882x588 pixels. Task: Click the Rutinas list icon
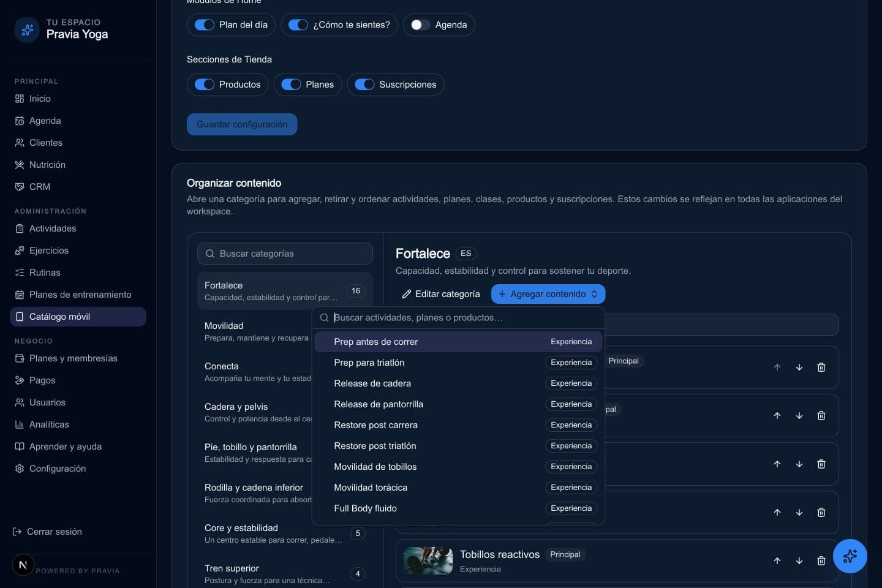pyautogui.click(x=20, y=273)
